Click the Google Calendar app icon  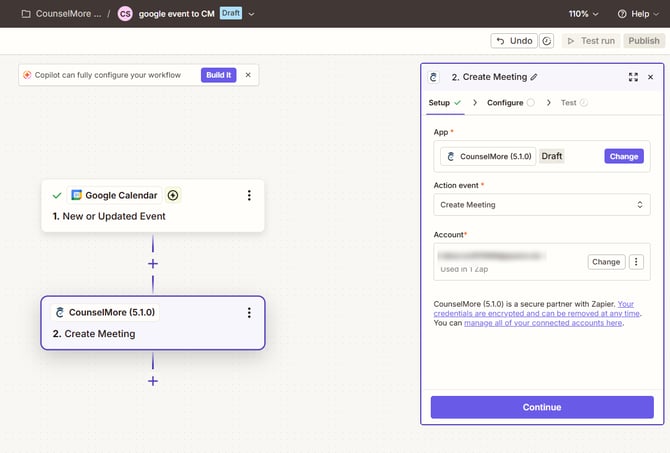[76, 195]
